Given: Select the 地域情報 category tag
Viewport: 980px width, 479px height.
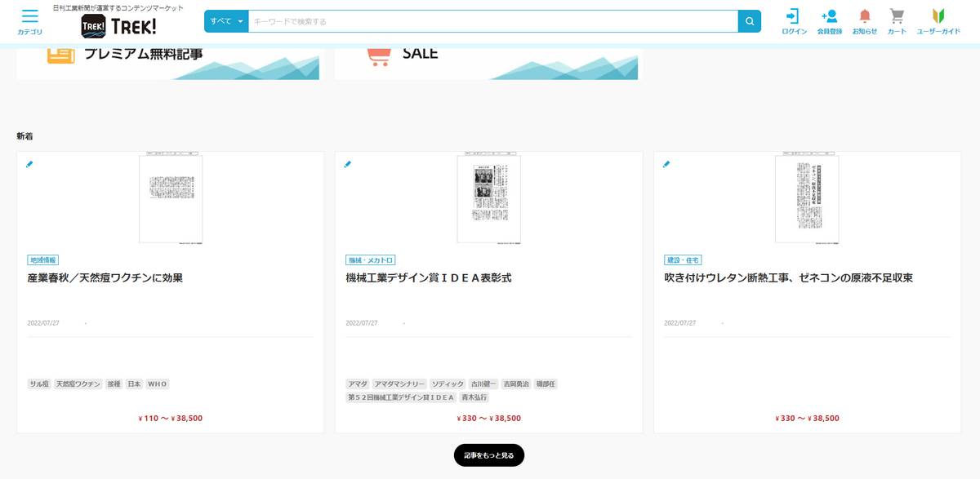Looking at the screenshot, I should (x=43, y=259).
